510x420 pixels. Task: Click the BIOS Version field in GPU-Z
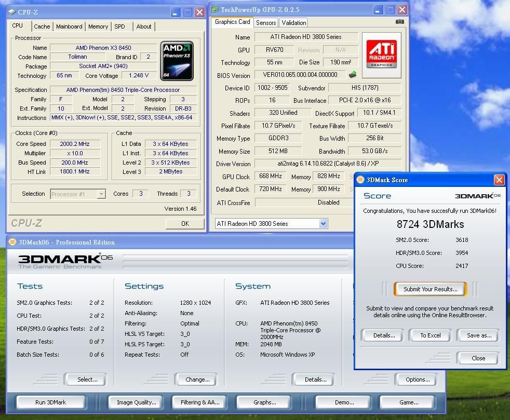(x=300, y=74)
